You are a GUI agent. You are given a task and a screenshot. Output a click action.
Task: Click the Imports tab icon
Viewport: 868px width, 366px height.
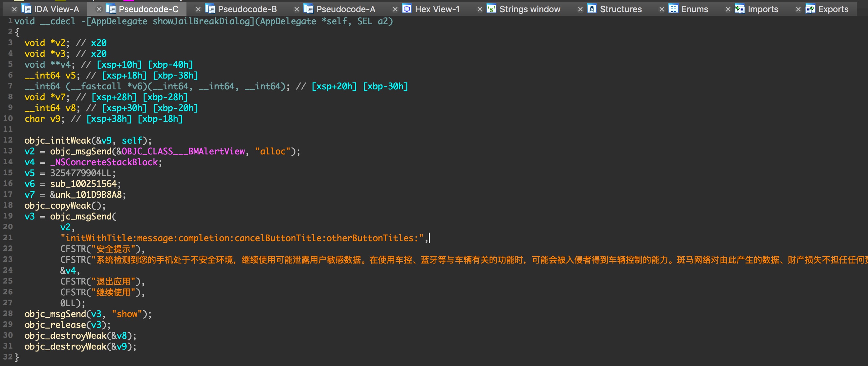740,9
